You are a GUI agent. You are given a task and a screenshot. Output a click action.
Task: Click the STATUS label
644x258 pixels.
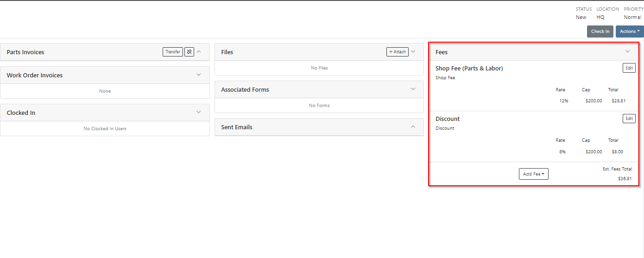584,9
